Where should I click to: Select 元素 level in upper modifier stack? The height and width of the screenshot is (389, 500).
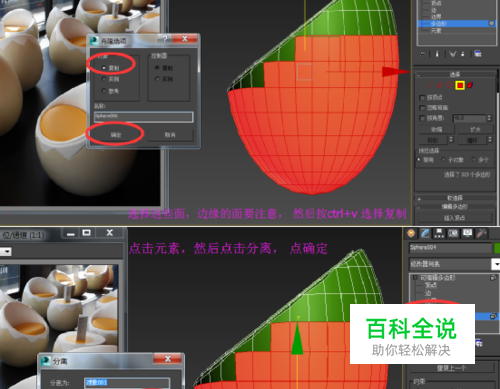tap(436, 31)
